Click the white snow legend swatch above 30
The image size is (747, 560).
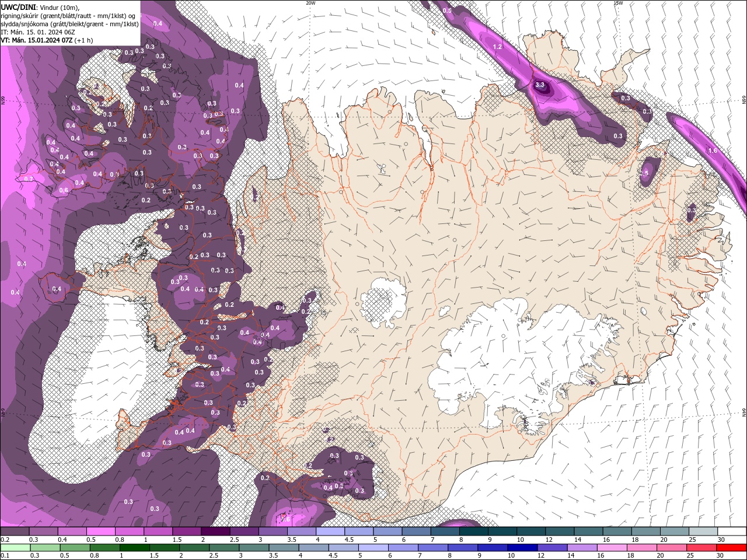click(x=732, y=531)
